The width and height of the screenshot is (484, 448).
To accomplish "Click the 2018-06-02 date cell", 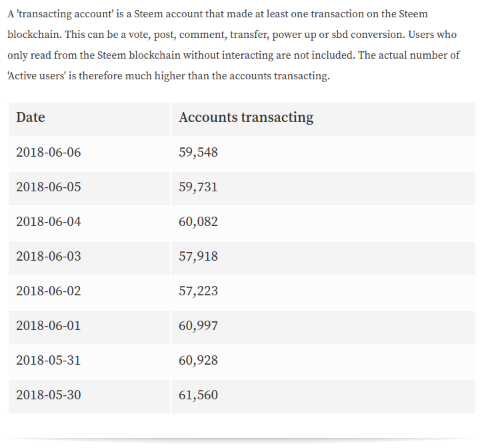I will coord(89,293).
